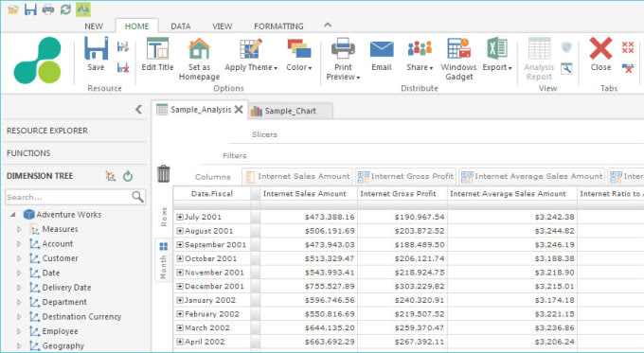Click Internet Average Sales Amount column chip
This screenshot has width=644, height=353.
(x=532, y=176)
